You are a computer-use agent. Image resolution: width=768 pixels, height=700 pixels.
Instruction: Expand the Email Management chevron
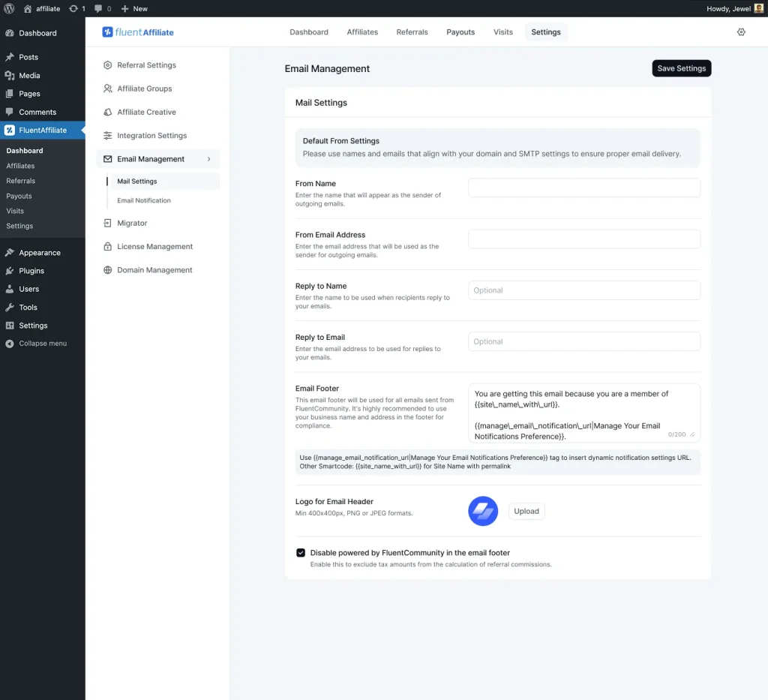point(208,159)
